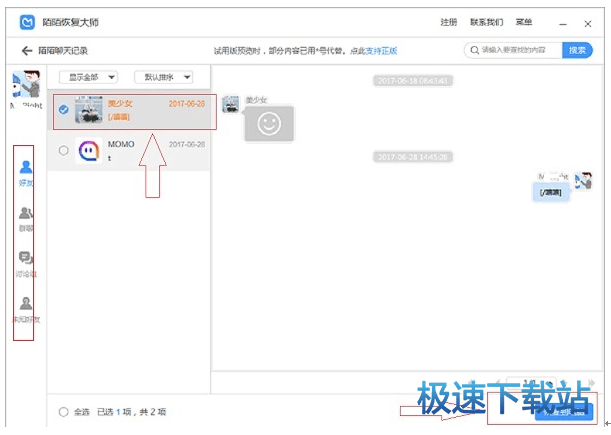Open the page number dropdown 1/1
The image size is (611, 435).
[x=531, y=383]
